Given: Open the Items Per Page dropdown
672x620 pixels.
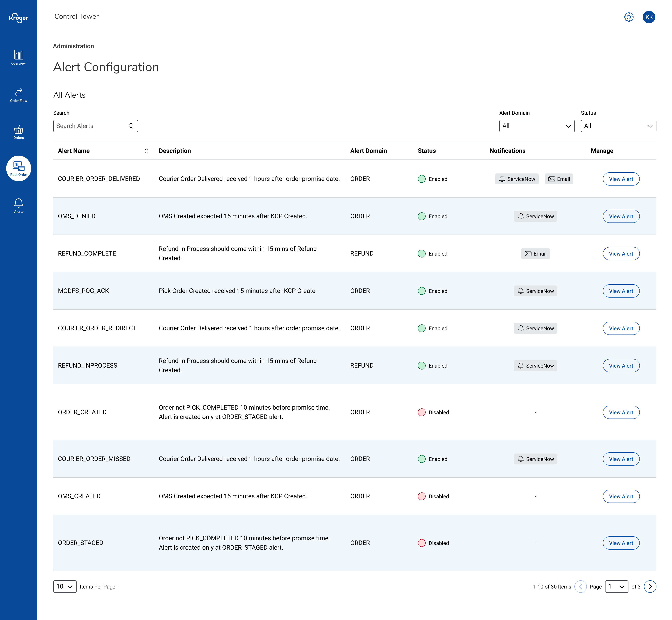Looking at the screenshot, I should click(65, 586).
